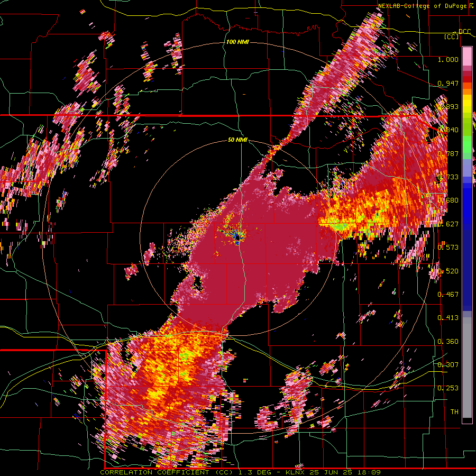The height and width of the screenshot is (476, 476).
Task: Click the 0.787 scale value
Action: pos(448,153)
